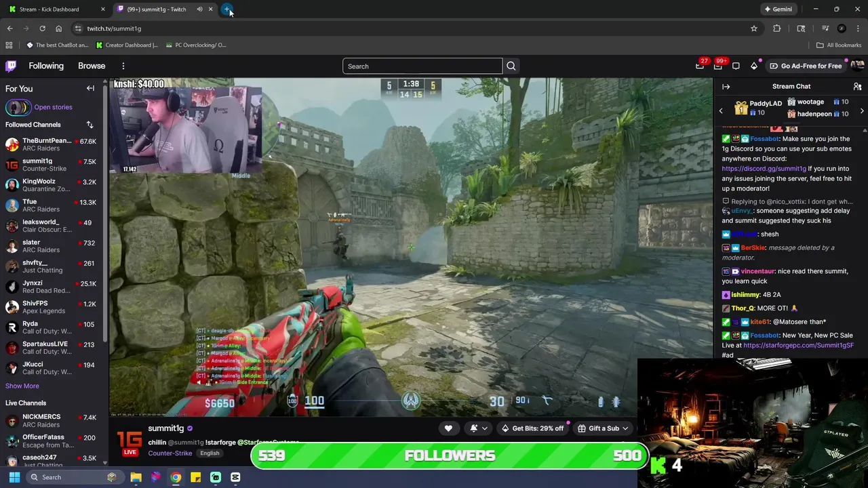Open the Browse page
This screenshot has height=488, width=868.
92,66
